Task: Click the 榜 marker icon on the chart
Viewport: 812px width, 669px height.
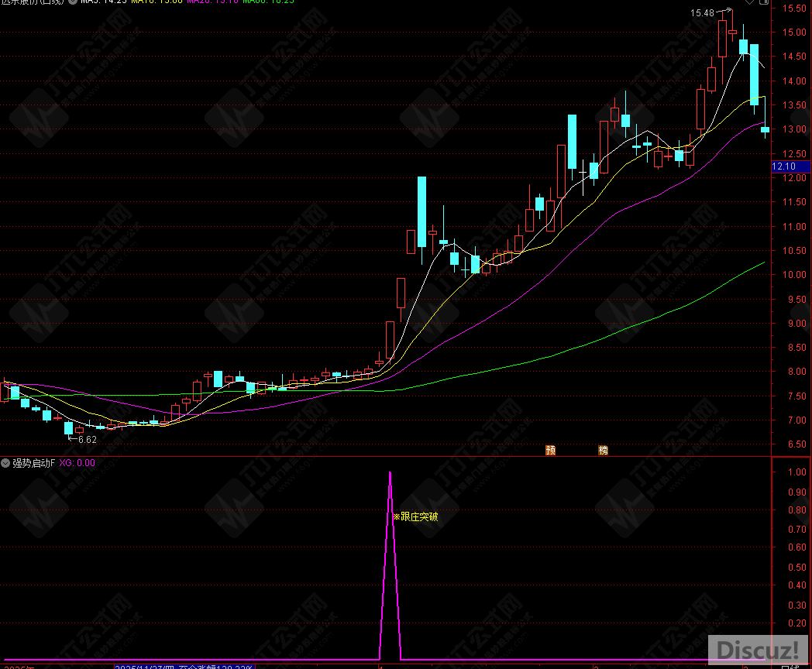Action: click(604, 450)
